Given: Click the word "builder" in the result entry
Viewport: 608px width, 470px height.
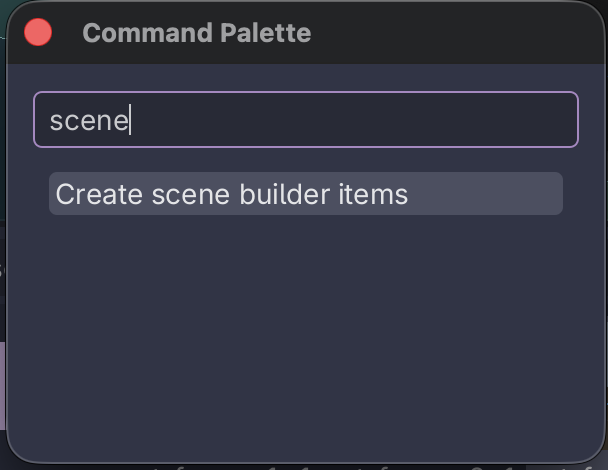Looking at the screenshot, I should [286, 194].
